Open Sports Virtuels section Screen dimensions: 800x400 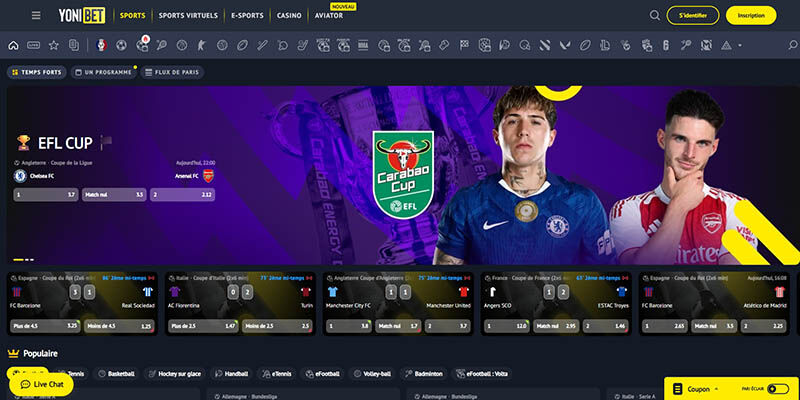pyautogui.click(x=188, y=15)
